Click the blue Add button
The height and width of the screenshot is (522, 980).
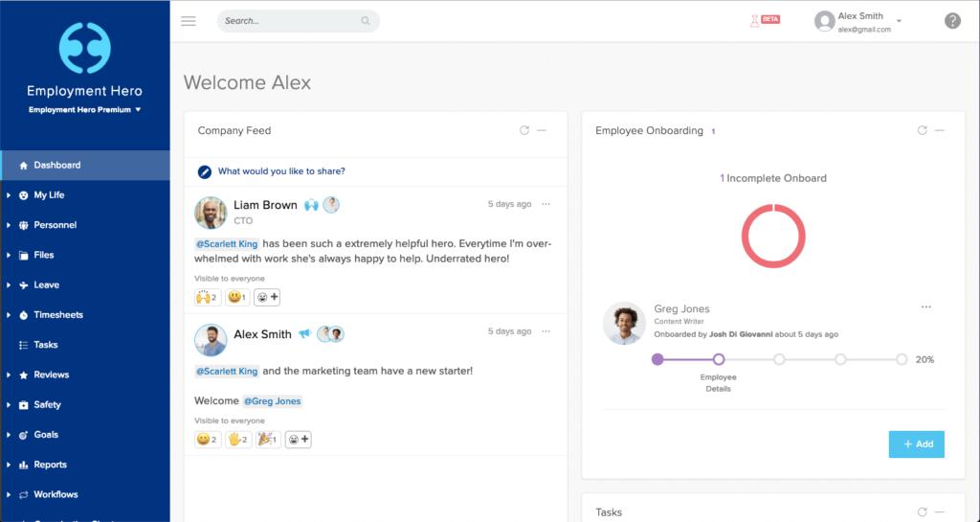click(916, 444)
